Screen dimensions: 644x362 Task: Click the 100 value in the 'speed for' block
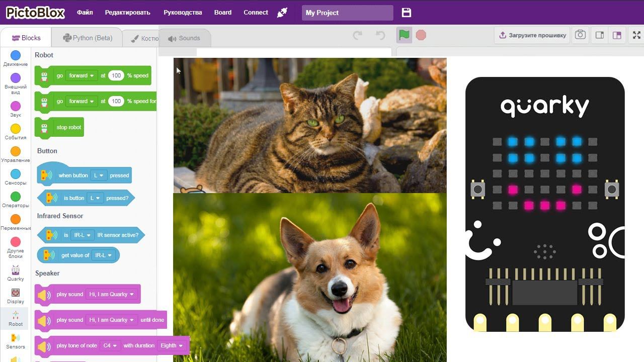click(116, 102)
